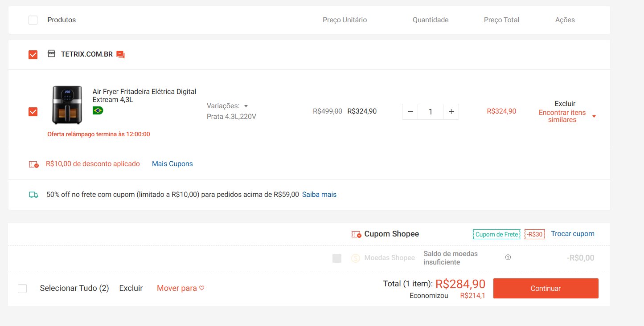
Task: Click the Ações column header
Action: 565,20
